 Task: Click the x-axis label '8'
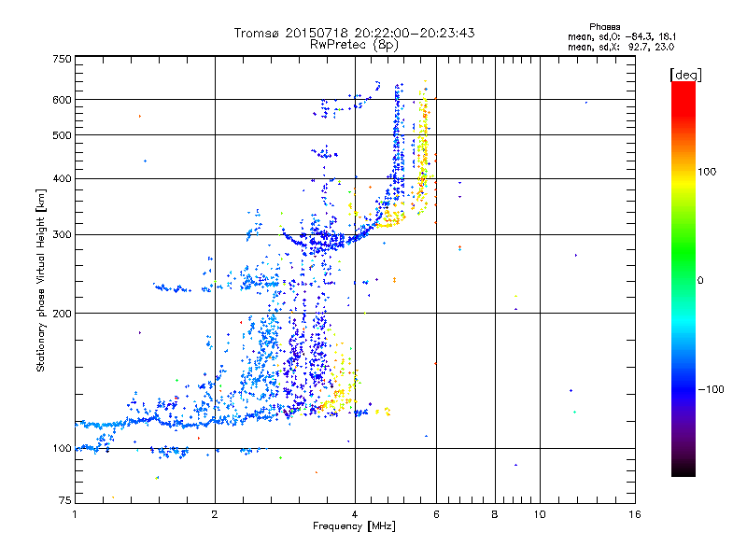495,514
